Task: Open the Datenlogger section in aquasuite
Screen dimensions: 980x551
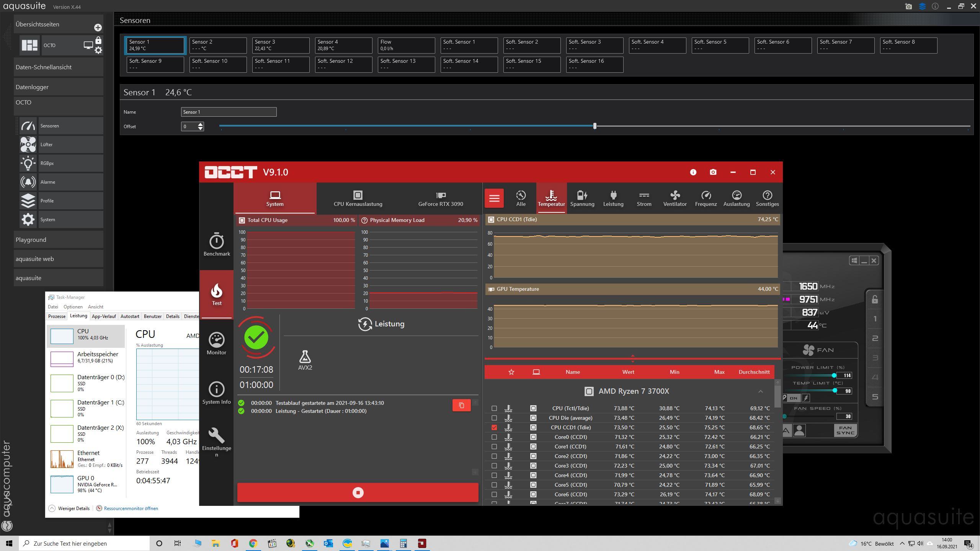Action: pyautogui.click(x=59, y=87)
